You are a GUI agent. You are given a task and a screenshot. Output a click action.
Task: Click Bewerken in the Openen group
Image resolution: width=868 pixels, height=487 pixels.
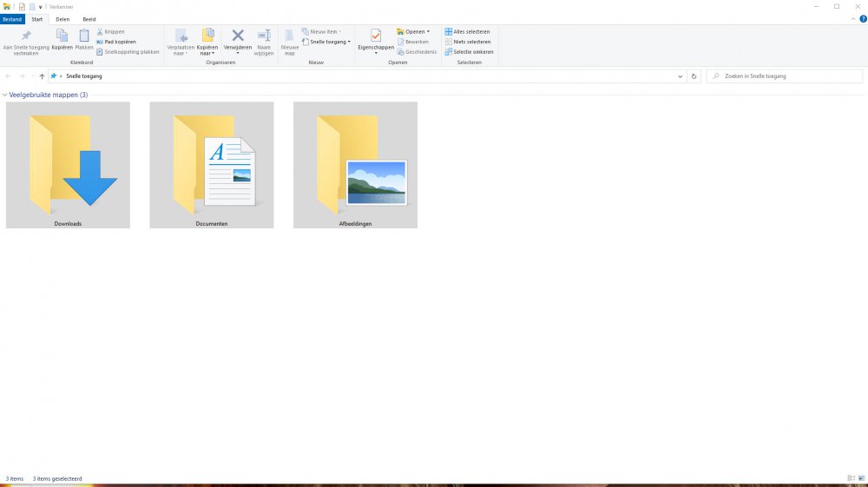click(x=412, y=42)
